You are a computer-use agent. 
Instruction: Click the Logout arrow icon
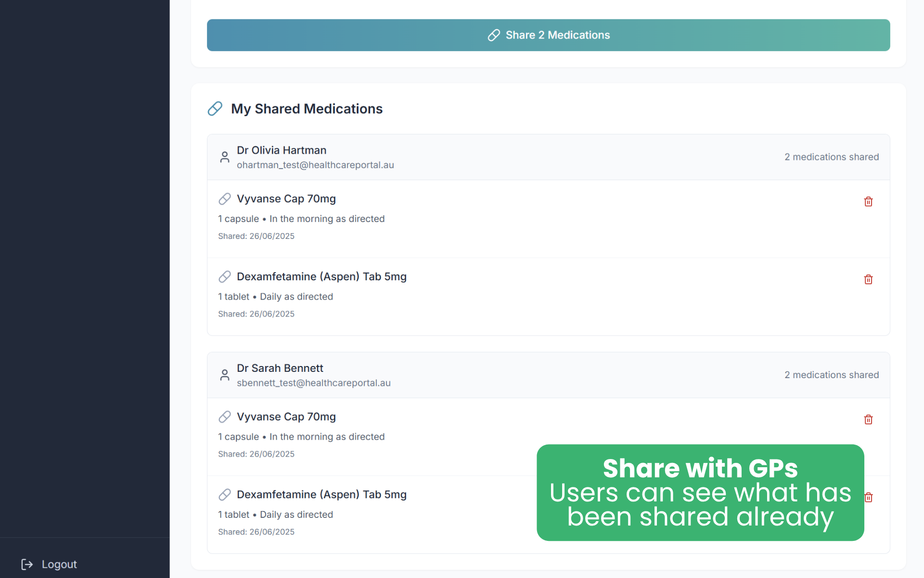[x=27, y=564]
